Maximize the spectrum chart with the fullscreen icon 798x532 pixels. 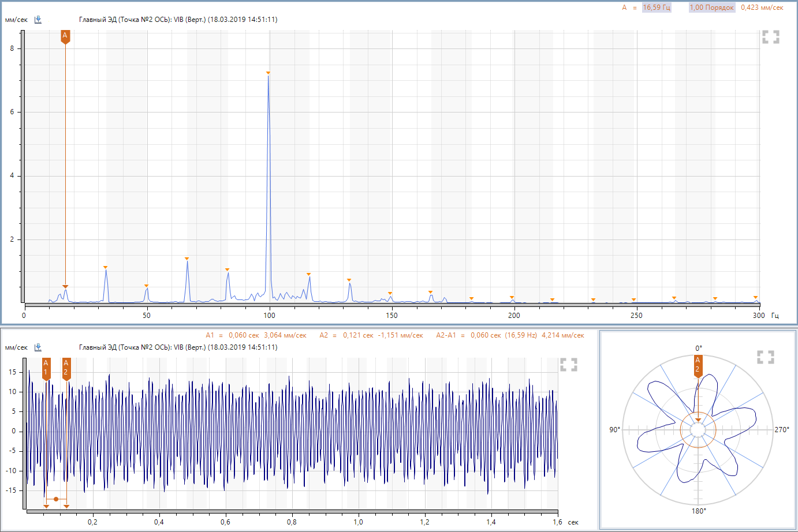click(770, 37)
